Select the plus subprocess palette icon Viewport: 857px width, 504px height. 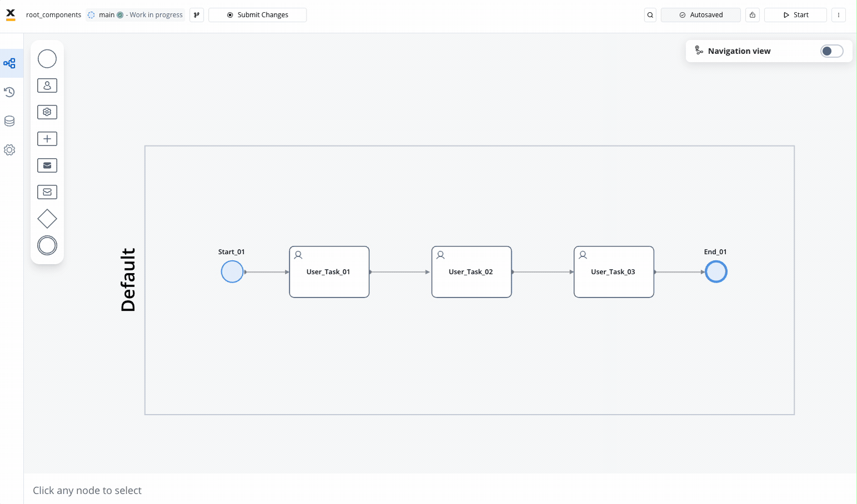click(x=47, y=139)
